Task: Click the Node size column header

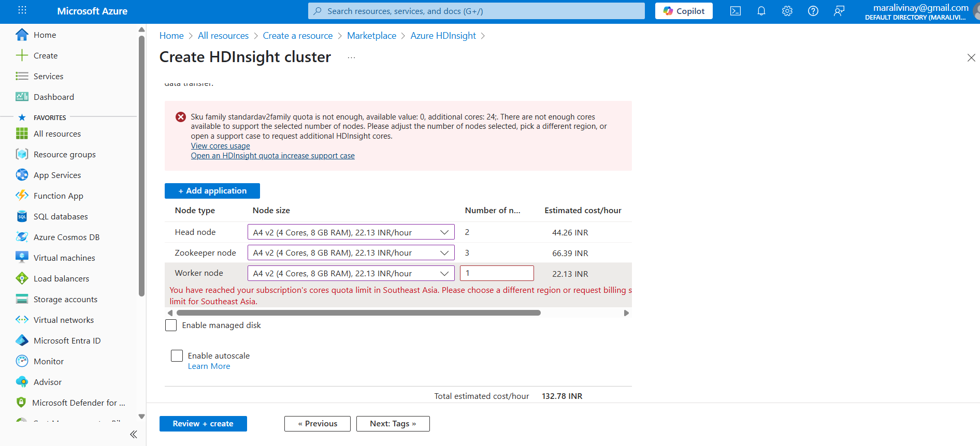Action: 271,211
